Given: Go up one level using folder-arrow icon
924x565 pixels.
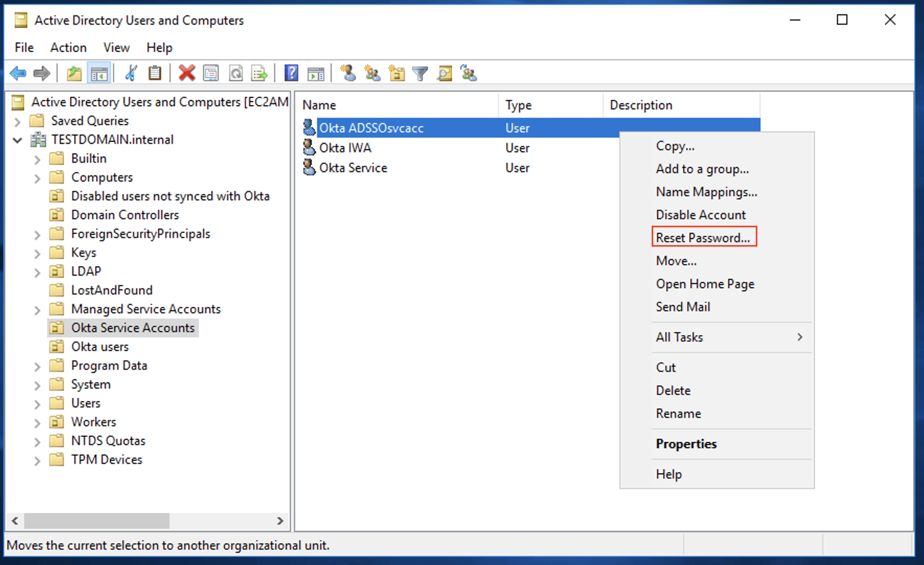Looking at the screenshot, I should pos(74,73).
